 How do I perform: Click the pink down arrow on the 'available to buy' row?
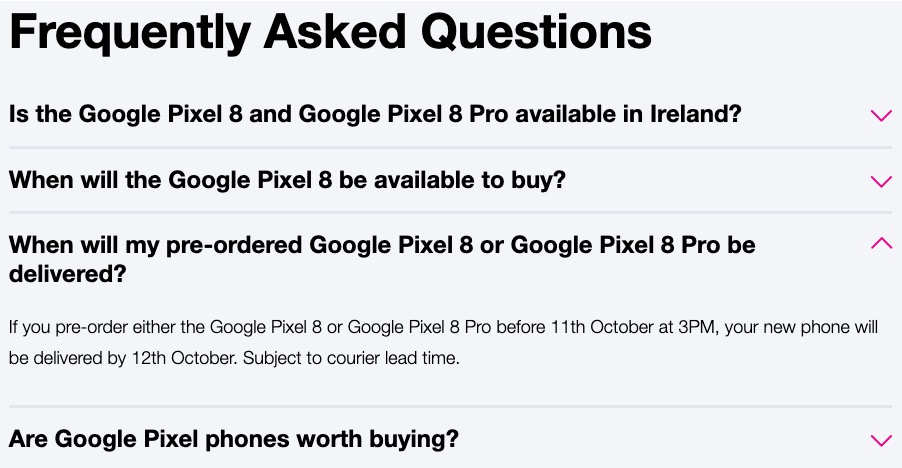[x=881, y=181]
